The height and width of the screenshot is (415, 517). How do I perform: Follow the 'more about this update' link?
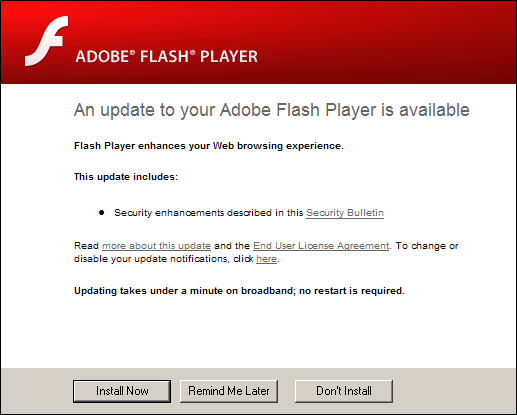156,246
